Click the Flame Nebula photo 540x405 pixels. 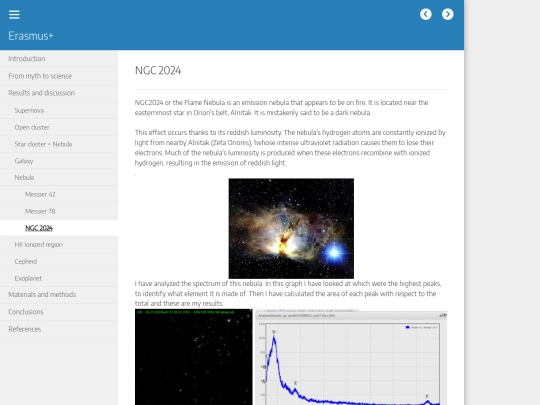click(x=291, y=228)
